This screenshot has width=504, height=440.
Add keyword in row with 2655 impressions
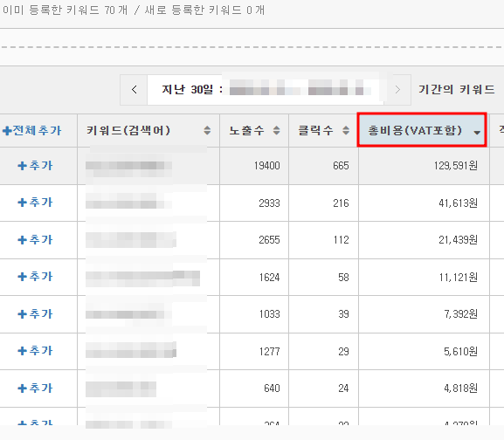[35, 239]
